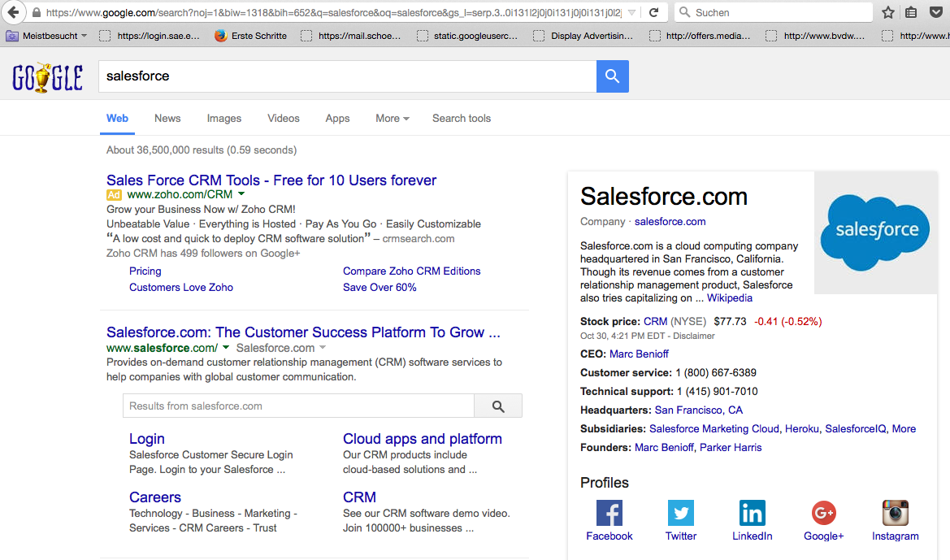950x560 pixels.
Task: Open the Sales Force CRM Tools ad link
Action: (271, 180)
